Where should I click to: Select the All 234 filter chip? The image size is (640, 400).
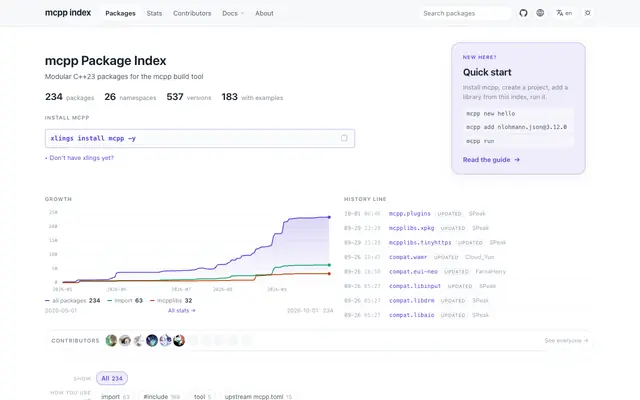pyautogui.click(x=112, y=378)
